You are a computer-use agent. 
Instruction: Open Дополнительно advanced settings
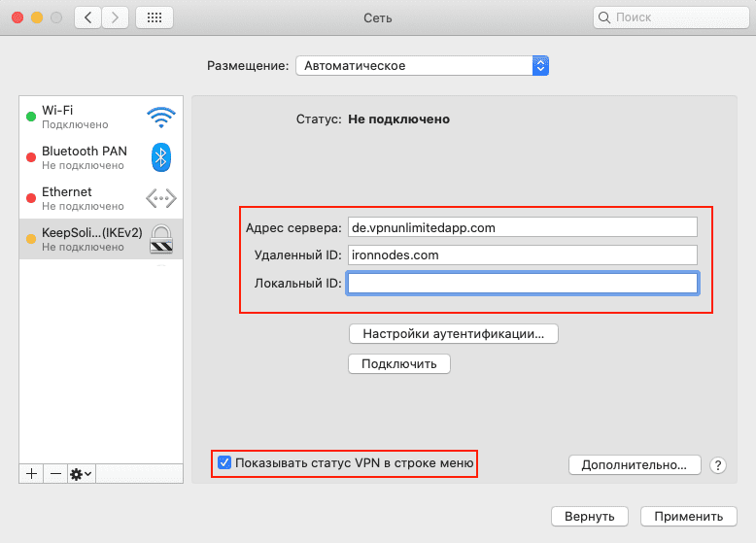[x=635, y=465]
